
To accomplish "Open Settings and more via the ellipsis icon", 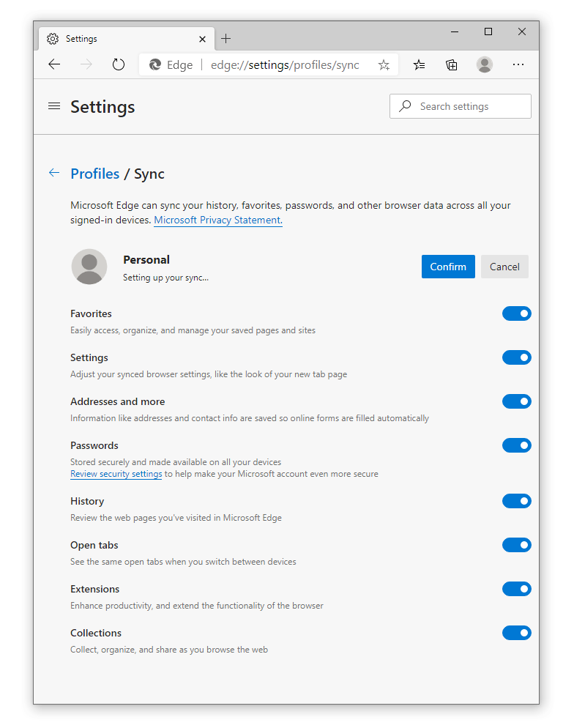I will (x=518, y=65).
